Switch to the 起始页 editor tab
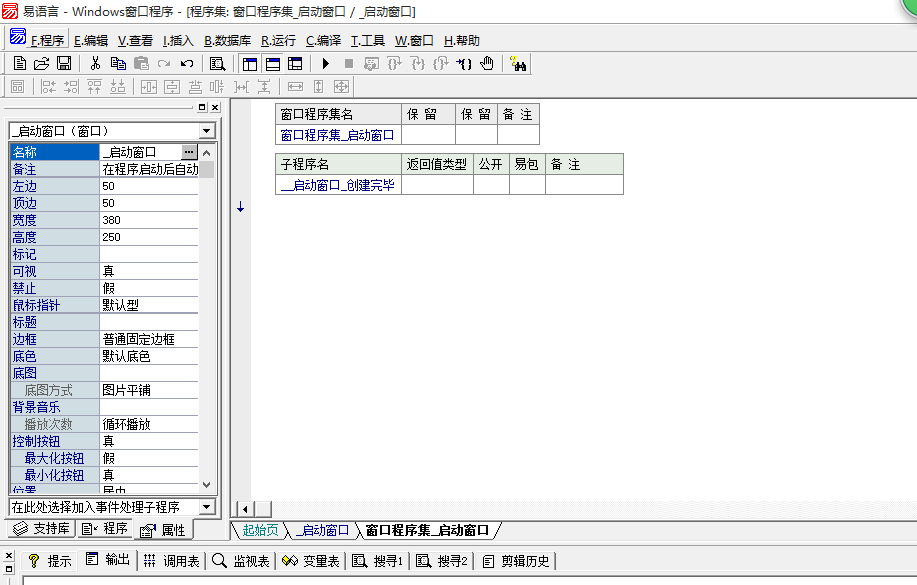The height and width of the screenshot is (585, 917). pos(260,530)
